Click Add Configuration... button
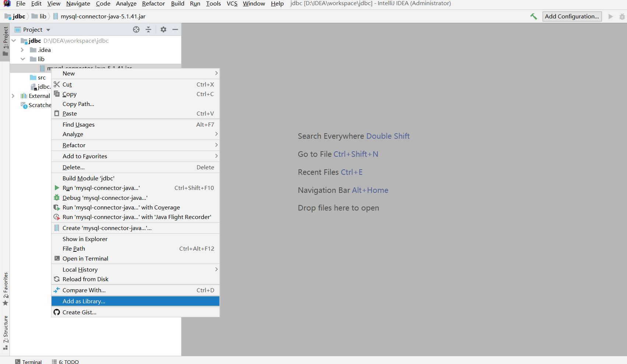 (572, 17)
